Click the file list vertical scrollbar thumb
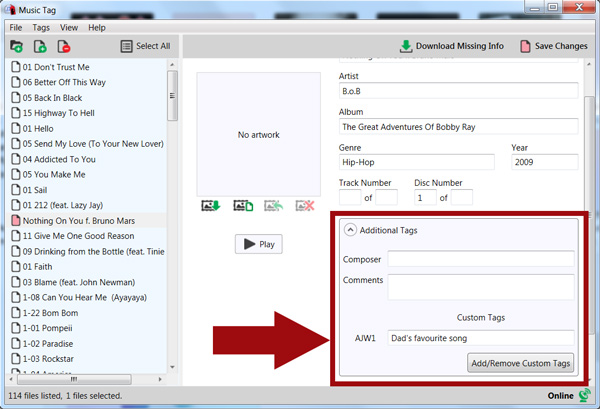The image size is (600, 409). click(x=172, y=96)
